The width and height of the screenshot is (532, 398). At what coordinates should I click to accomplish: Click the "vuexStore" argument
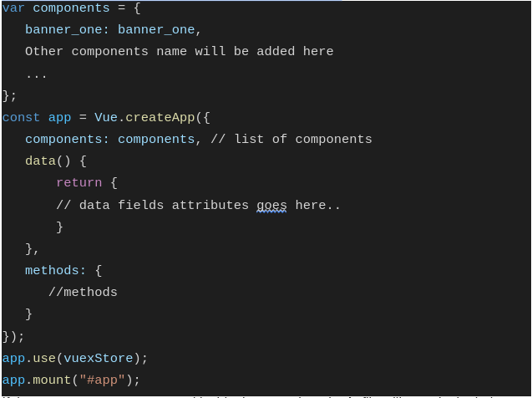tap(99, 359)
